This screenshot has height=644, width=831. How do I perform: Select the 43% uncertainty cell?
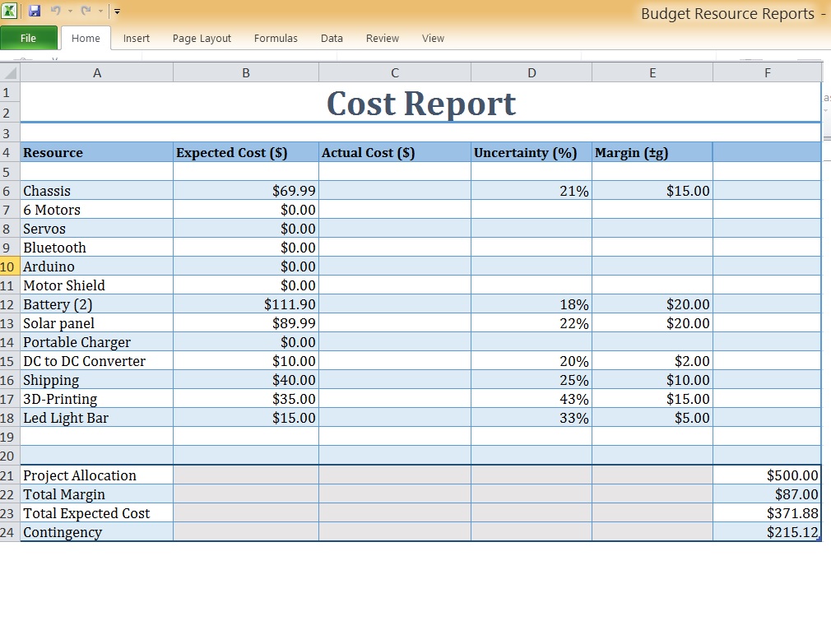(532, 399)
